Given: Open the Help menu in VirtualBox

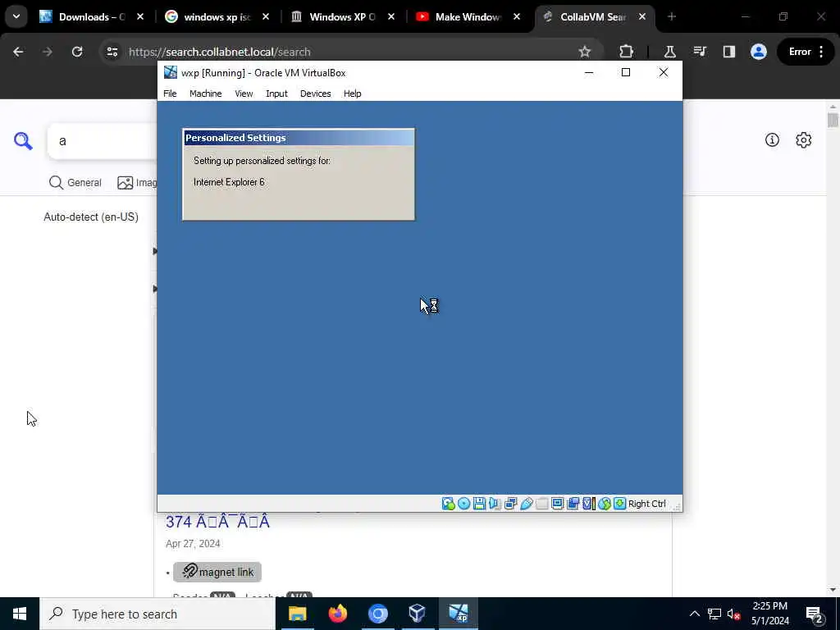Looking at the screenshot, I should (353, 94).
